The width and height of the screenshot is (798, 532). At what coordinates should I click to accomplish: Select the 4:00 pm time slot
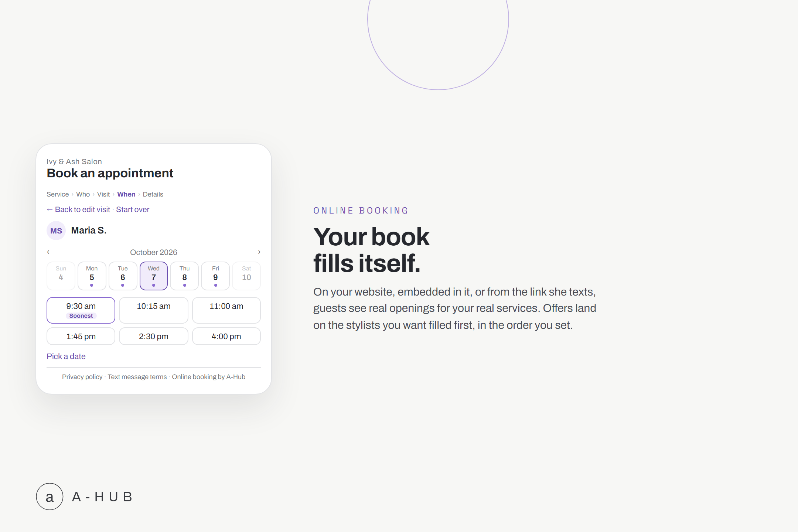point(226,336)
